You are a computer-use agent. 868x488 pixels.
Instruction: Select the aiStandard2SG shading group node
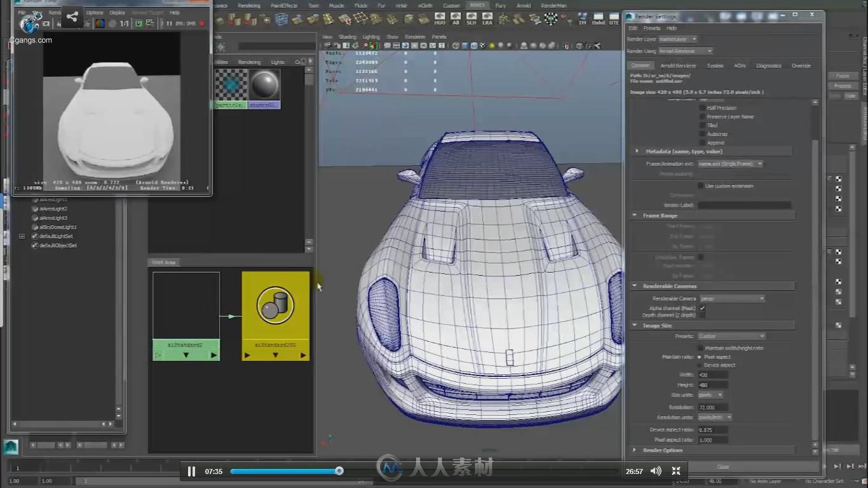(x=275, y=316)
